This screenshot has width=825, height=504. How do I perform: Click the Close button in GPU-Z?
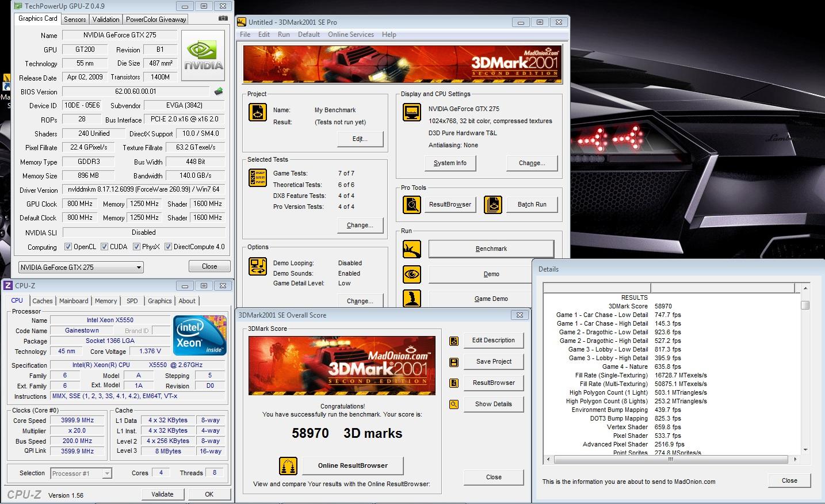pyautogui.click(x=209, y=266)
